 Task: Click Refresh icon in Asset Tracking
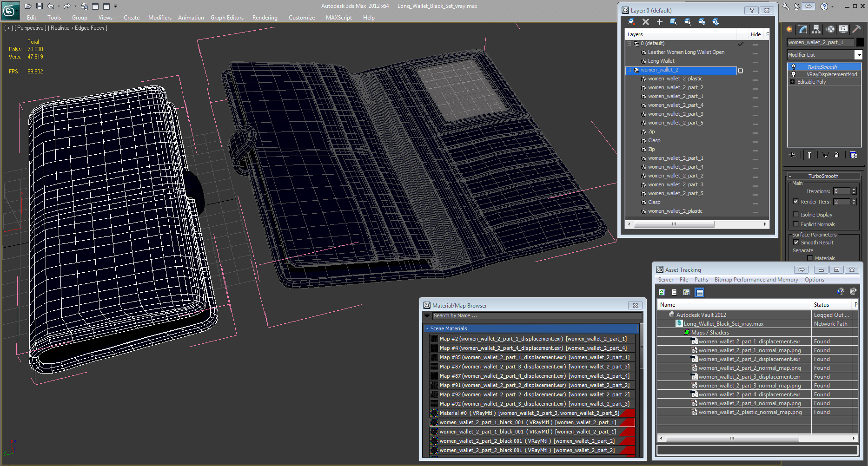[662, 292]
